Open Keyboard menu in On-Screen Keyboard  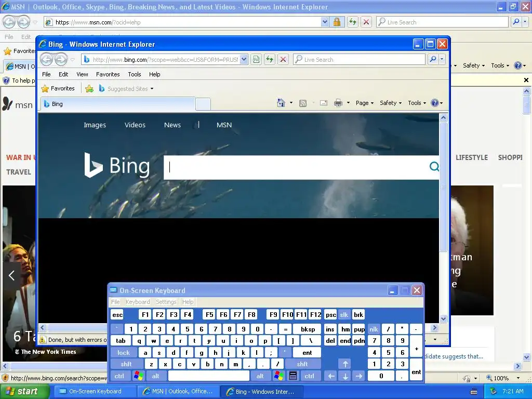(x=137, y=302)
